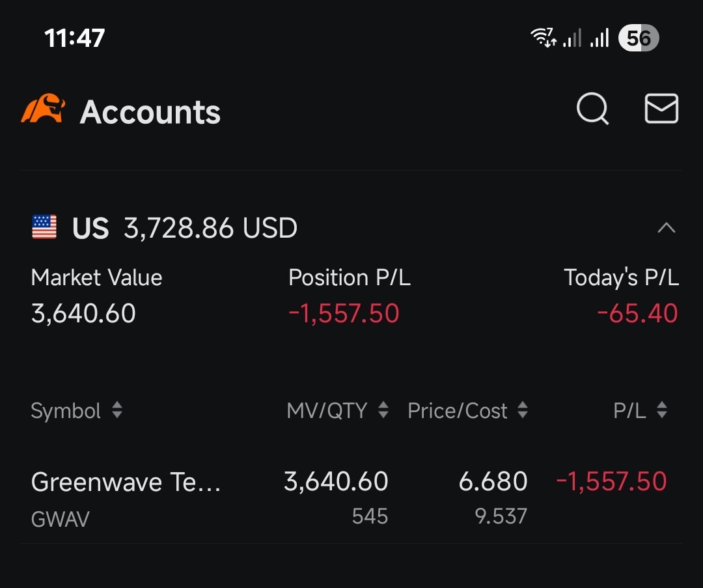Tap the orange bull app logo

(43, 108)
